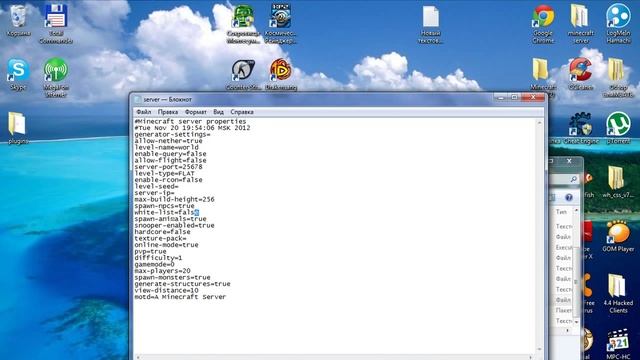The image size is (640, 360).
Task: Click the 'level-name=world' line
Action: [x=167, y=147]
